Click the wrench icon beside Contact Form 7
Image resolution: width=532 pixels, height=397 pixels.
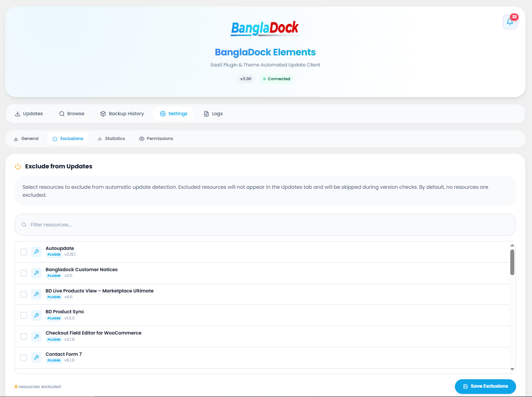pyautogui.click(x=36, y=358)
